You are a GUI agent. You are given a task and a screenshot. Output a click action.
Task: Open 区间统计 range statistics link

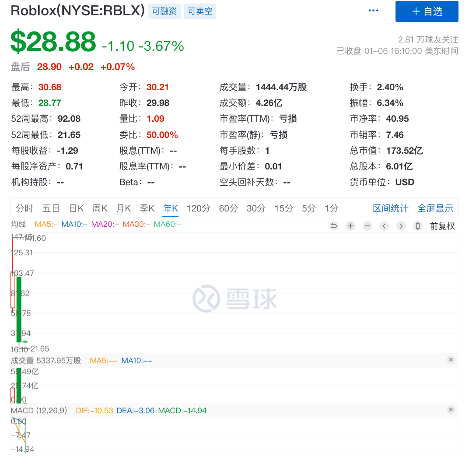[x=390, y=208]
